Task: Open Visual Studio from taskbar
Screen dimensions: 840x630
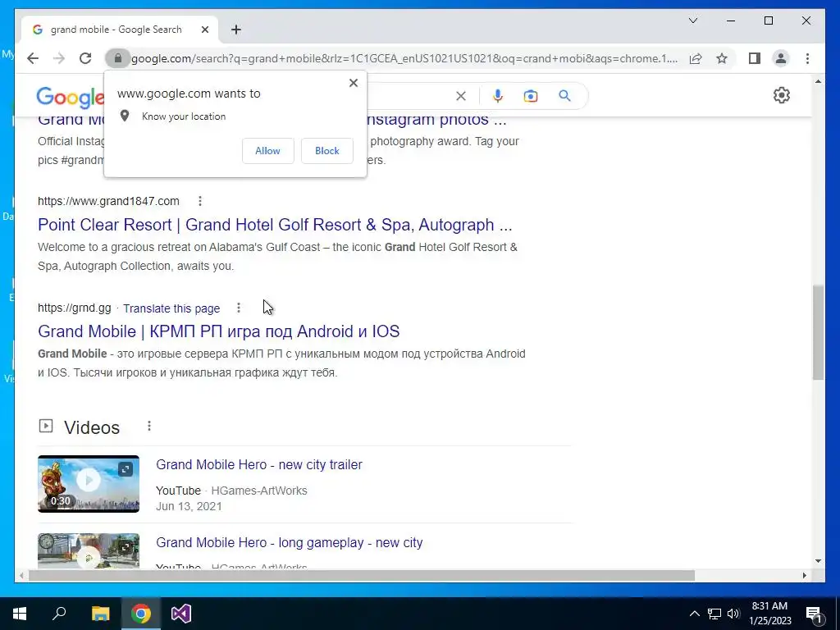Action: pyautogui.click(x=181, y=614)
